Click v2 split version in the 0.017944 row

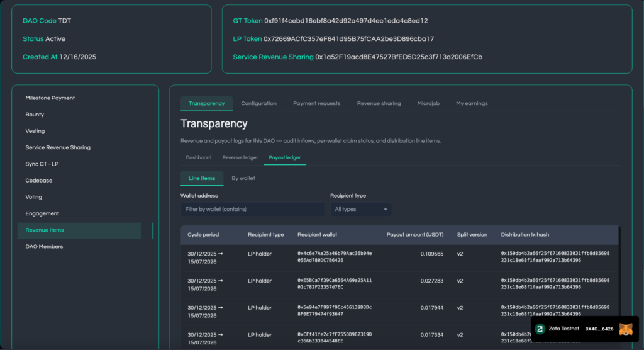pyautogui.click(x=460, y=308)
